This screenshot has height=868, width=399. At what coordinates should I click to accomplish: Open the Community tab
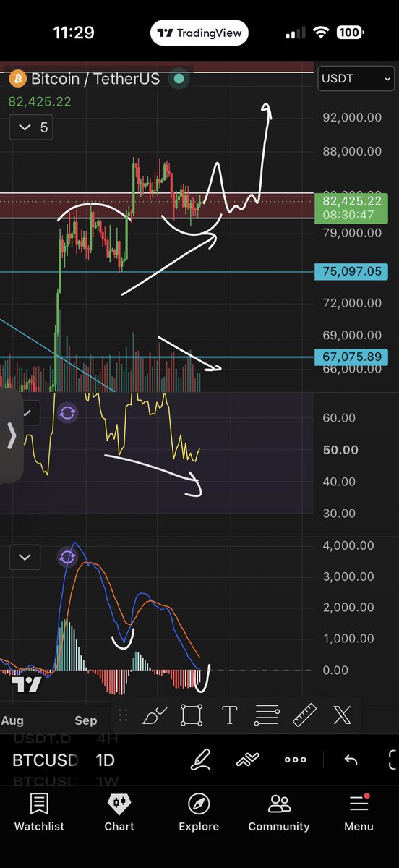click(279, 812)
